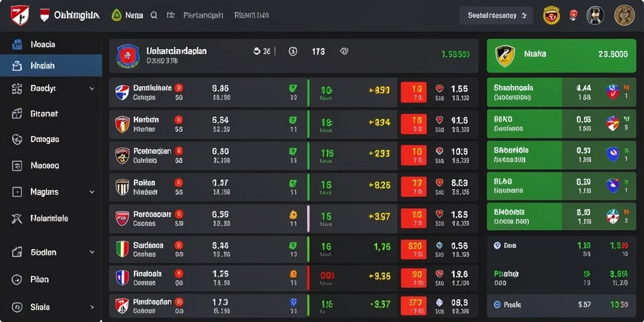Click the red 10 button in Dentidelnate row
644x322 pixels.
pos(414,92)
